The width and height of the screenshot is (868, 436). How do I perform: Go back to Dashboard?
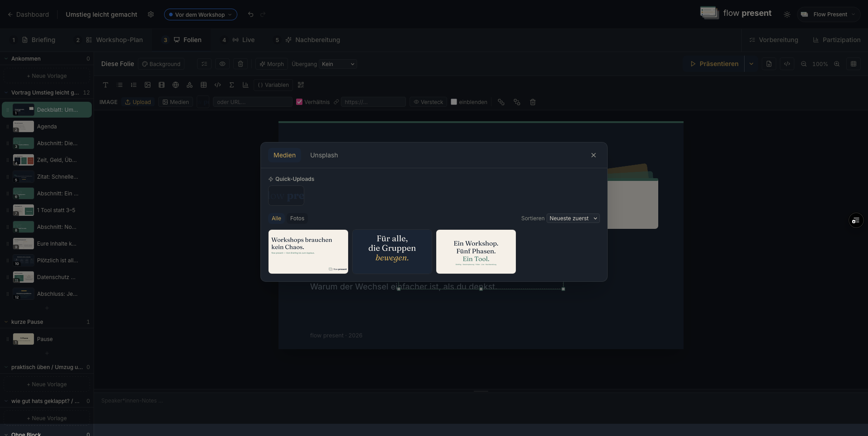click(x=28, y=14)
